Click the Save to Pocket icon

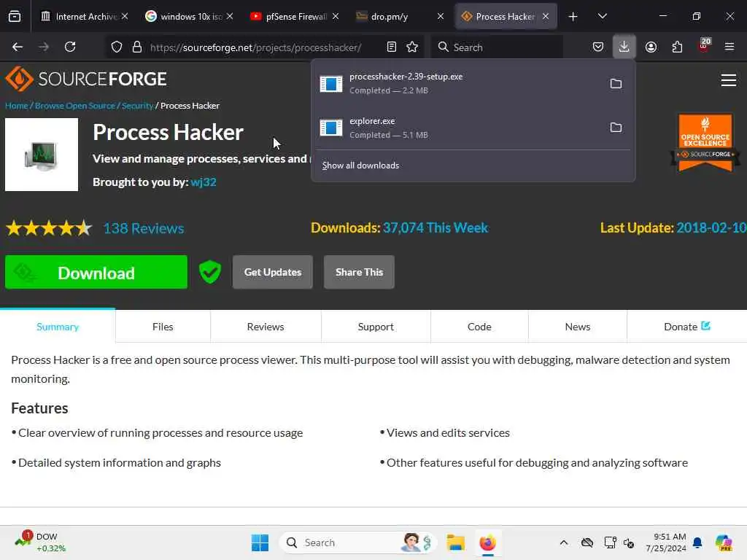tap(598, 47)
